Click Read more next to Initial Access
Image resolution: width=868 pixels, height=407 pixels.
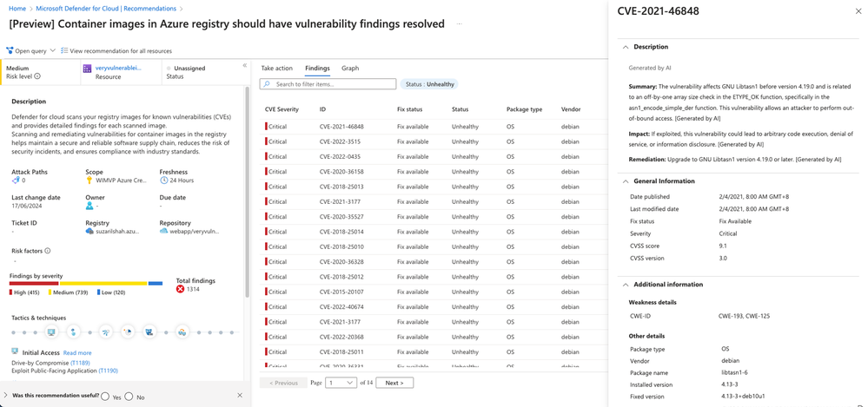click(77, 353)
